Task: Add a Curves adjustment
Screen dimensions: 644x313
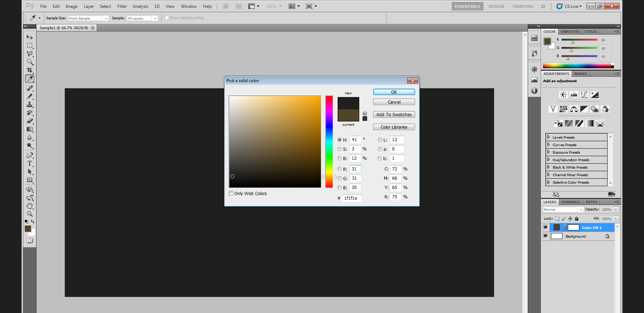Action: [x=584, y=95]
